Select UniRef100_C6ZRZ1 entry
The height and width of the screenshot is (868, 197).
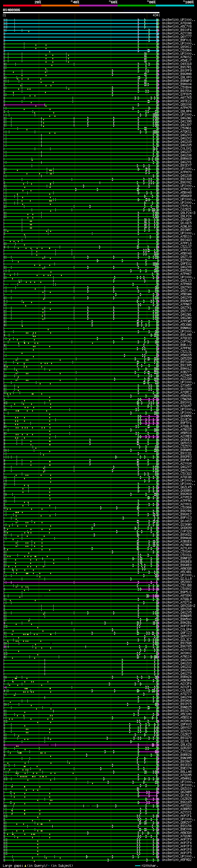click(177, 210)
